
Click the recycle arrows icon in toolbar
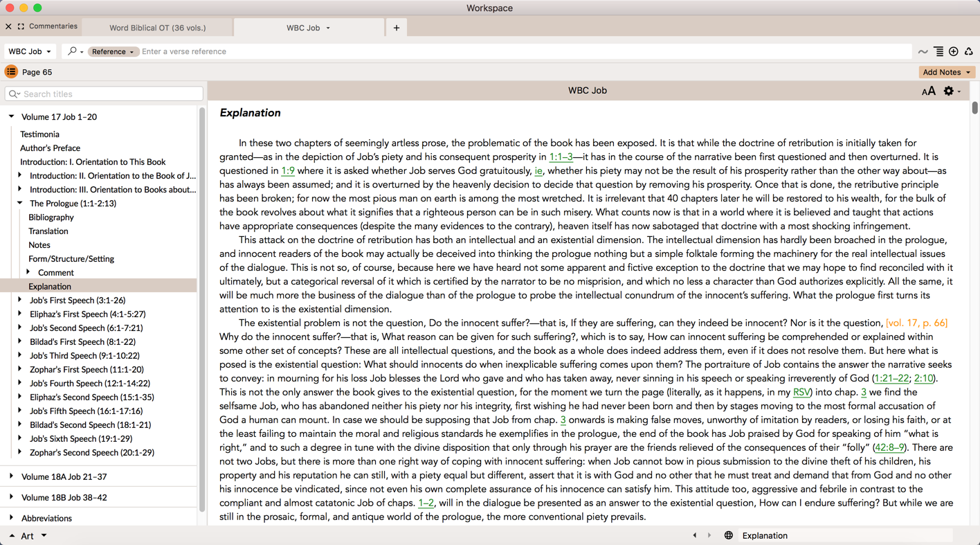[x=968, y=51]
